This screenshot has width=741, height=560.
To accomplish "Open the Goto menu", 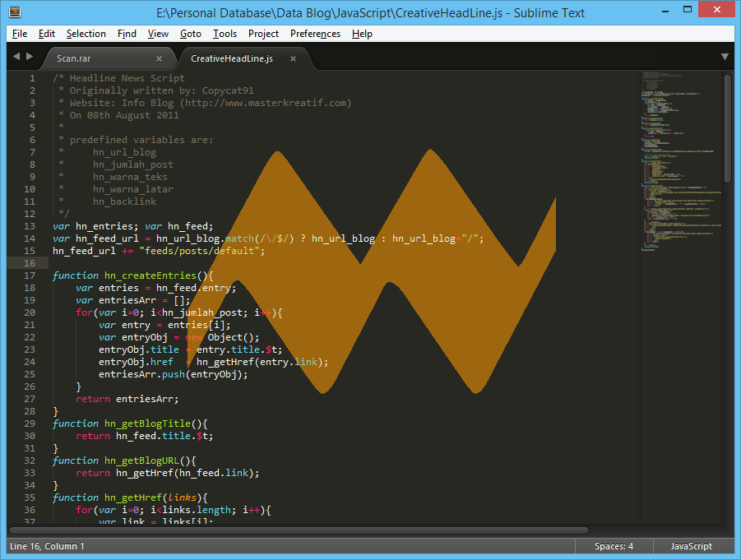I will (x=191, y=34).
